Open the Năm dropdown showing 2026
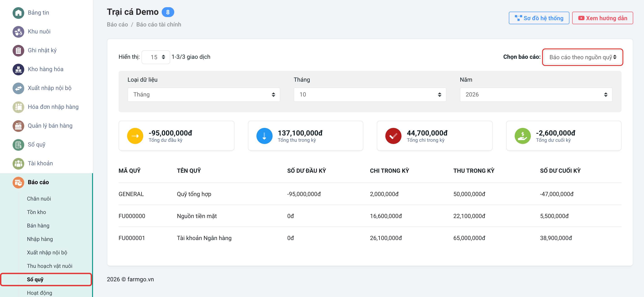The width and height of the screenshot is (644, 297). (536, 95)
